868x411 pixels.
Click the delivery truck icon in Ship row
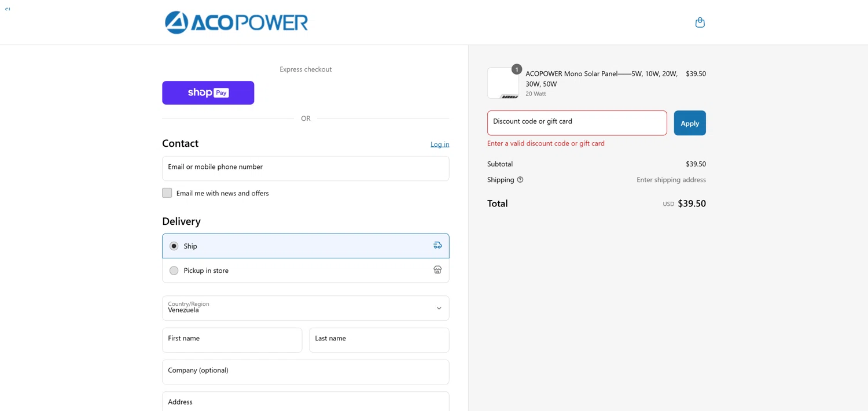point(437,246)
